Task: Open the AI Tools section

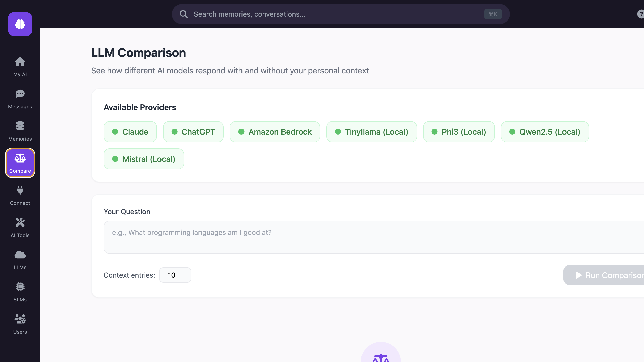Action: 20,228
